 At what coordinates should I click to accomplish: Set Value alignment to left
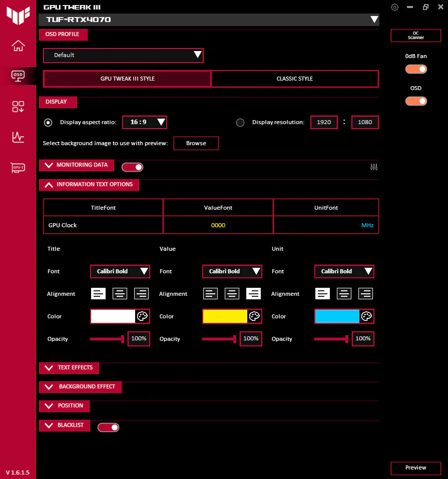point(211,294)
